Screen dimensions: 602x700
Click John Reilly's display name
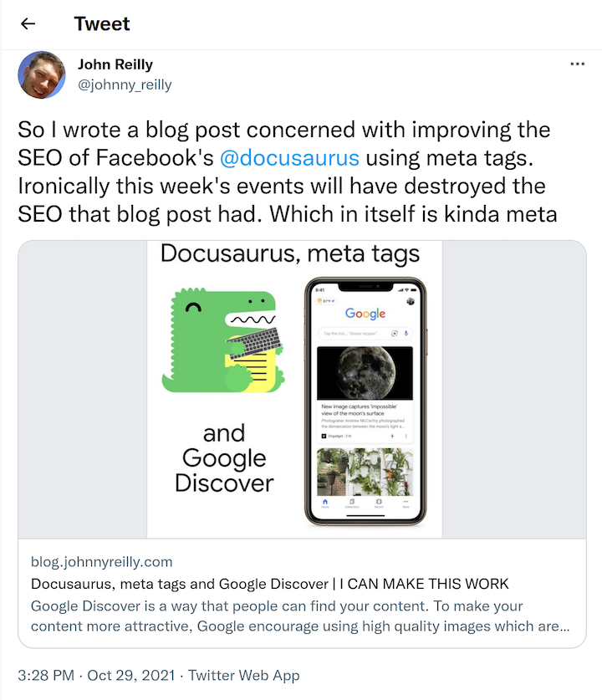(x=115, y=64)
